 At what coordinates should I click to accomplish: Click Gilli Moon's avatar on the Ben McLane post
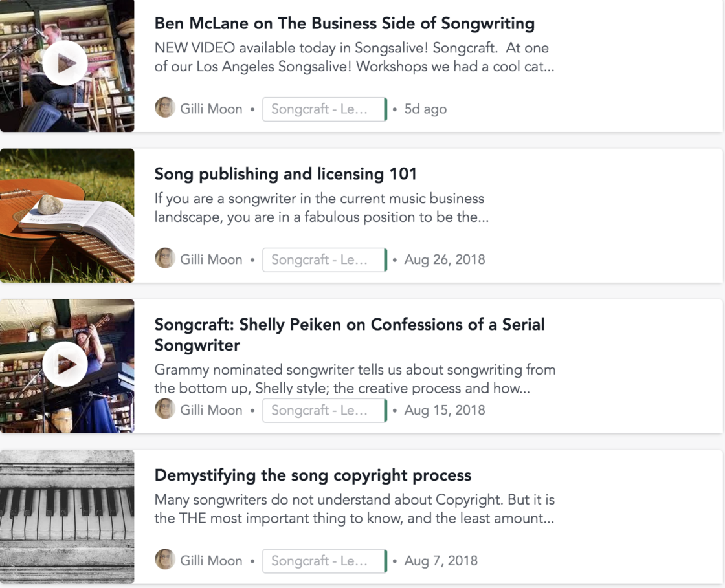point(165,108)
